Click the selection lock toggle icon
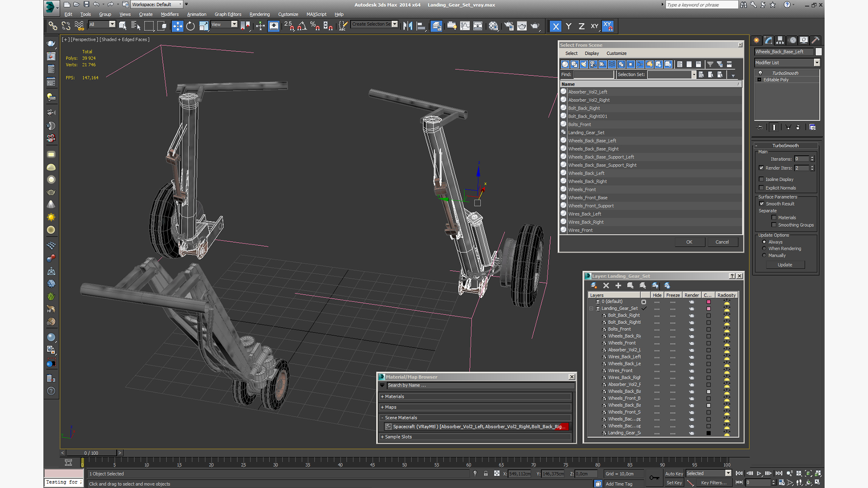Screen dimensions: 868x488 [486, 474]
